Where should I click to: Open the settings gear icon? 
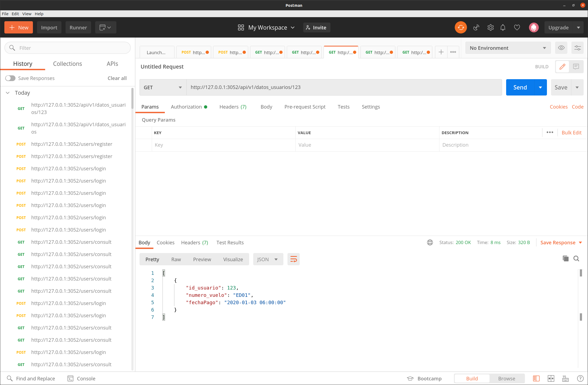point(490,27)
